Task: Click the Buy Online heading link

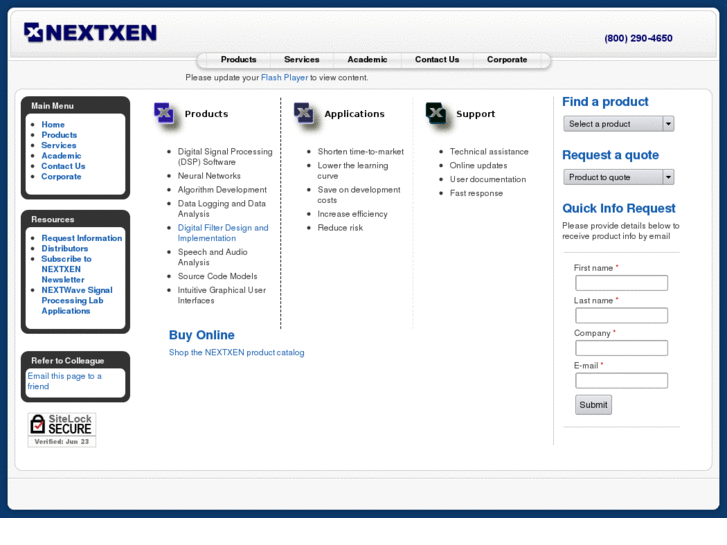Action: (x=202, y=335)
